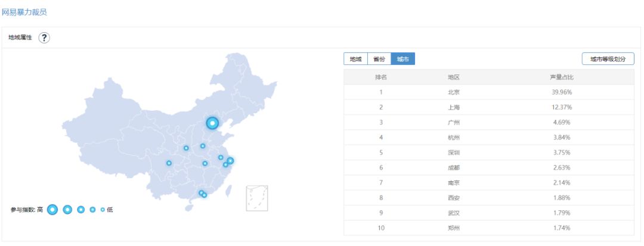Click the help question mark icon

pos(44,38)
